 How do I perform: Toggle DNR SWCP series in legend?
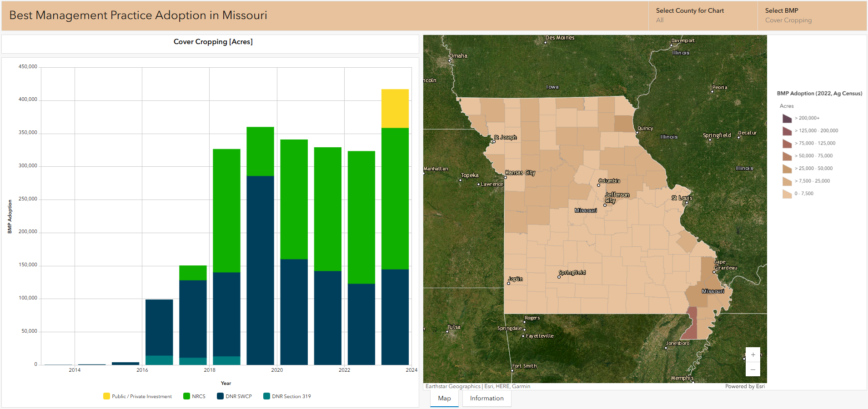[234, 396]
